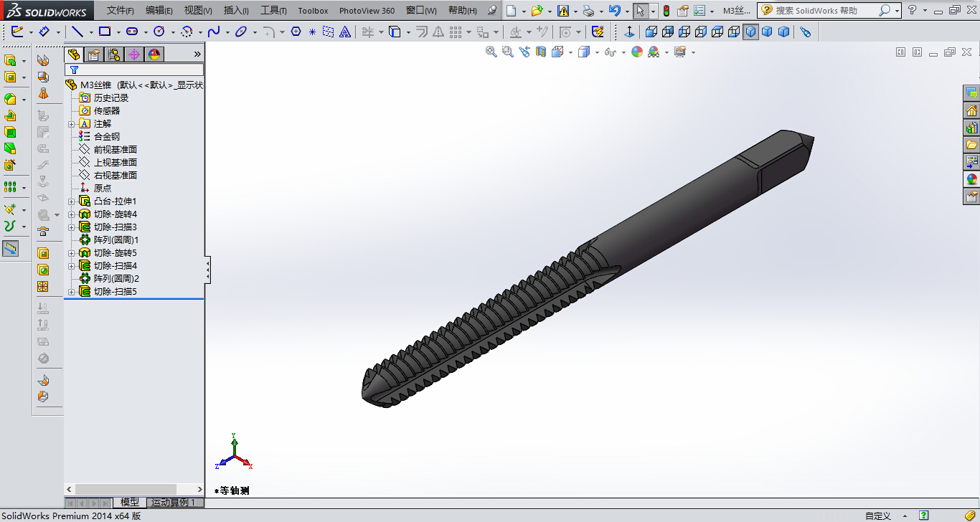980x522 pixels.
Task: Click the Open folder icon
Action: point(537,11)
